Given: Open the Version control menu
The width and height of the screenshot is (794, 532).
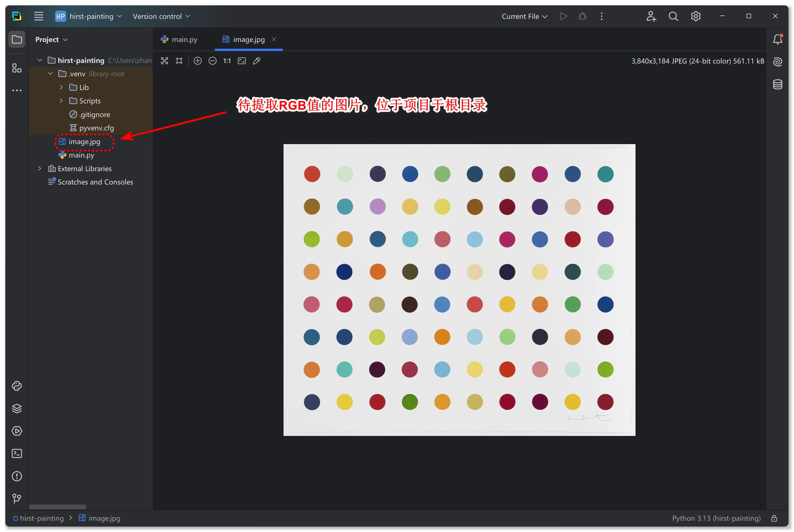Looking at the screenshot, I should tap(161, 16).
